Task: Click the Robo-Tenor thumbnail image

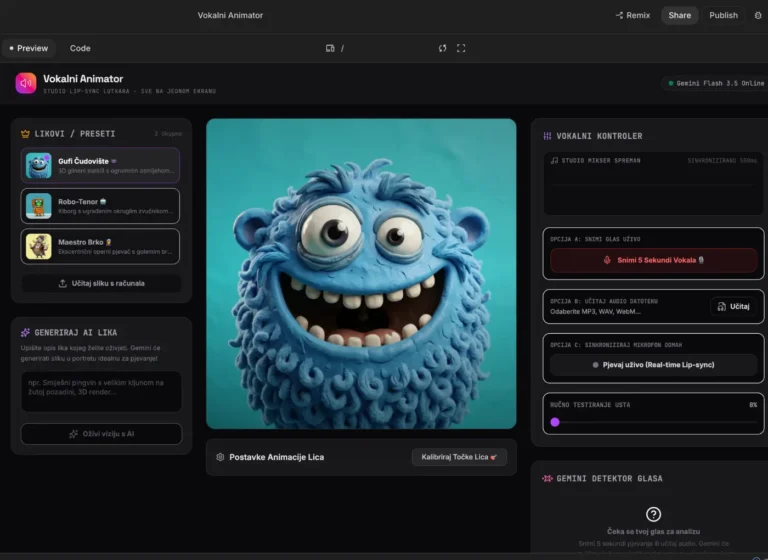Action: 39,206
